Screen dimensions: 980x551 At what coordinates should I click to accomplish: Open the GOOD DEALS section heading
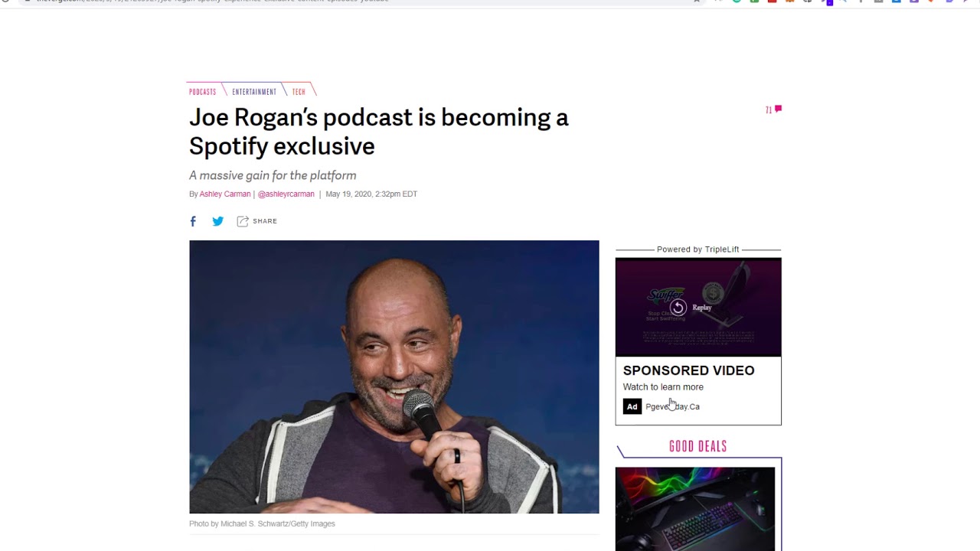tap(698, 446)
